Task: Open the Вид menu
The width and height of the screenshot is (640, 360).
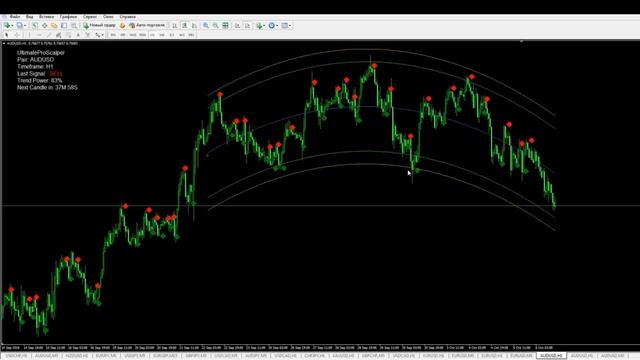Action: [30, 17]
